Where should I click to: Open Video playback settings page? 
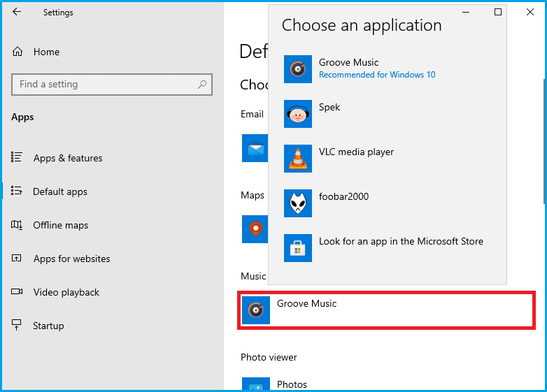(x=66, y=292)
